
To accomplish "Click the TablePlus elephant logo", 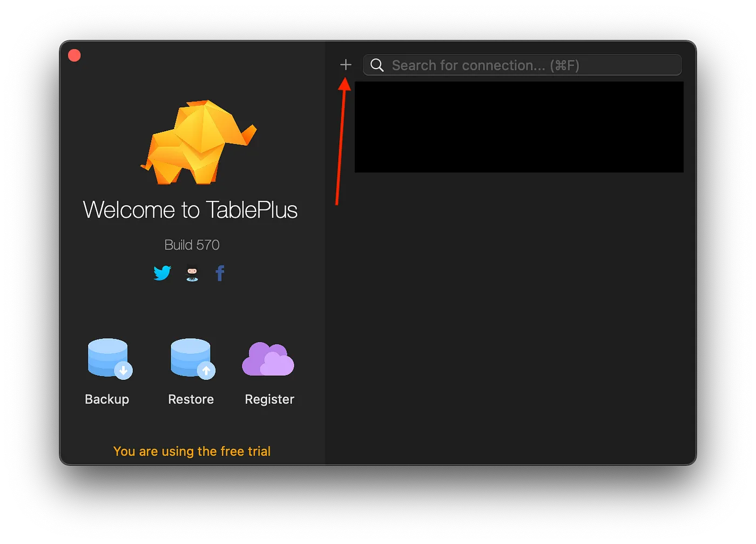I will 198,142.
